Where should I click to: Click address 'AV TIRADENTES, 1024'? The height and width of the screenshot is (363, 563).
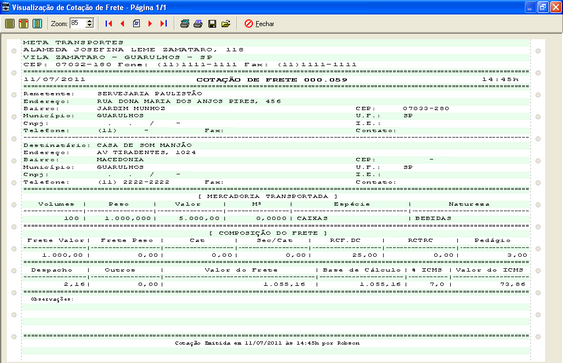(146, 153)
